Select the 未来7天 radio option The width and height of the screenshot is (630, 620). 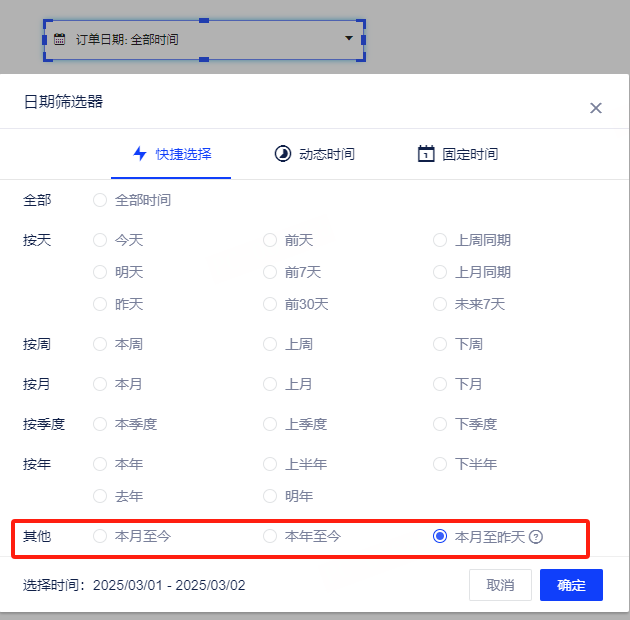(440, 304)
